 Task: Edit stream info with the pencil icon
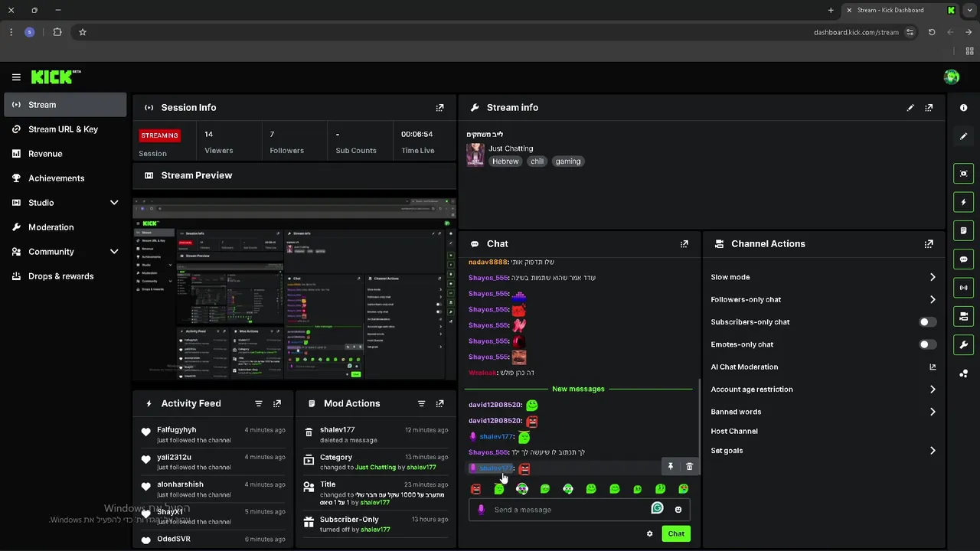click(x=910, y=108)
